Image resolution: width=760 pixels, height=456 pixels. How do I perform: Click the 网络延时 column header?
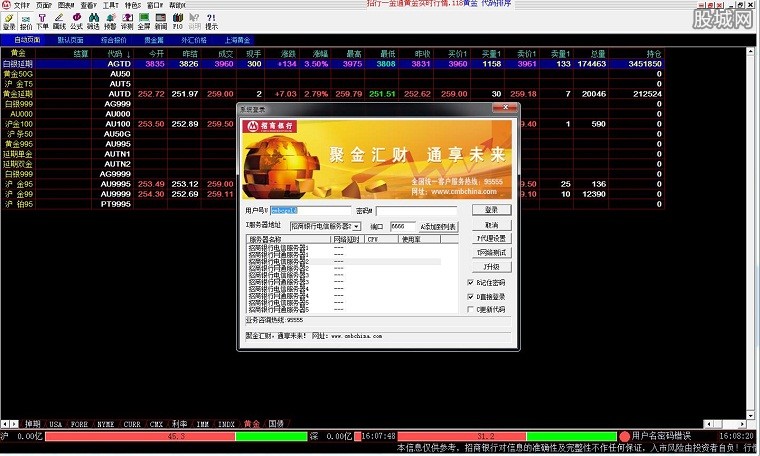pos(347,239)
